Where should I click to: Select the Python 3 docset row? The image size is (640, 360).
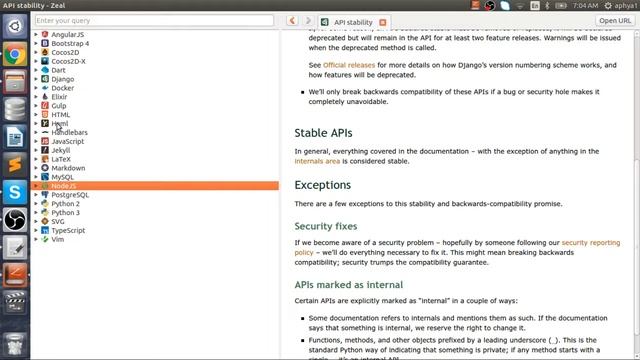point(155,212)
